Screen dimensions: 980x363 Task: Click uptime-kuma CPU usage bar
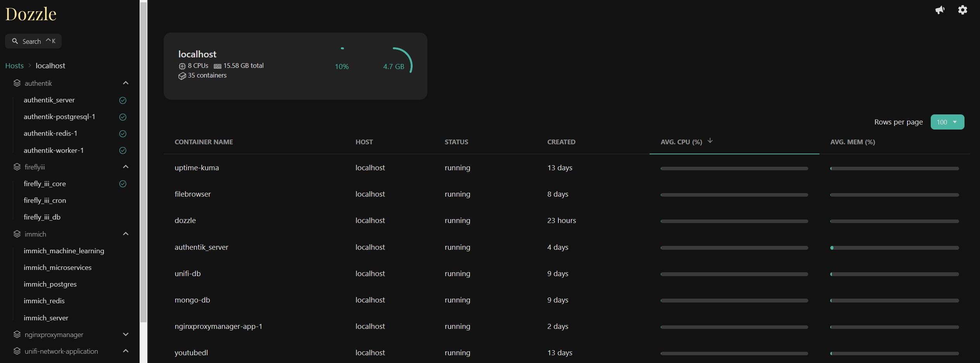(734, 169)
